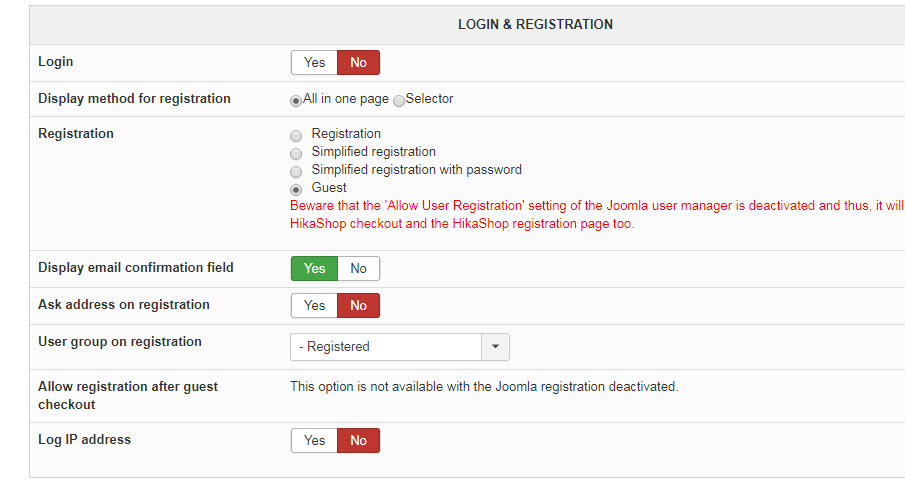
Task: Open the User group on registration dropdown
Action: pyautogui.click(x=387, y=347)
